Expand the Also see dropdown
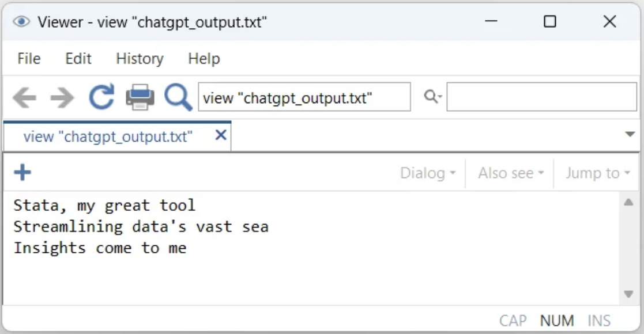The image size is (644, 334). click(511, 173)
